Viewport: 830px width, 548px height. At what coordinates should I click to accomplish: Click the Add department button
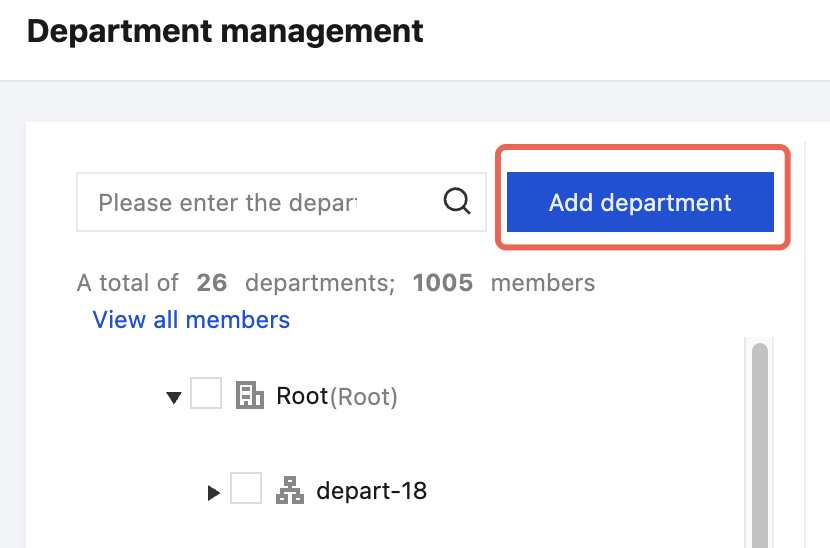tap(640, 202)
